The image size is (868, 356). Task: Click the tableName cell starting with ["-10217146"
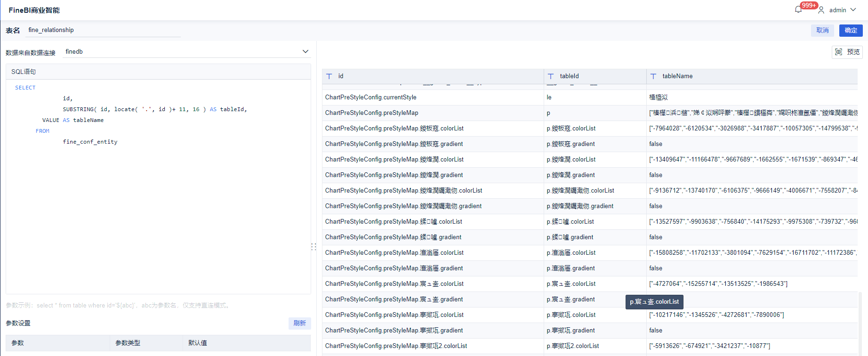pos(752,315)
